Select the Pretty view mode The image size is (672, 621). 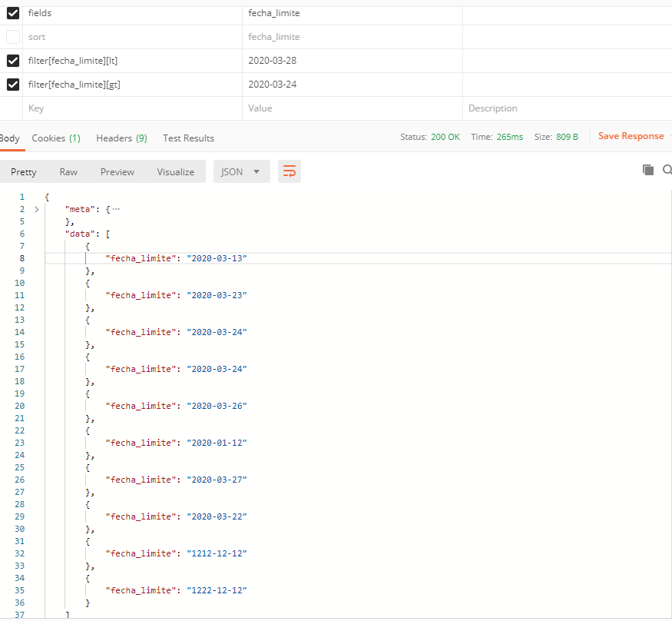(x=24, y=171)
